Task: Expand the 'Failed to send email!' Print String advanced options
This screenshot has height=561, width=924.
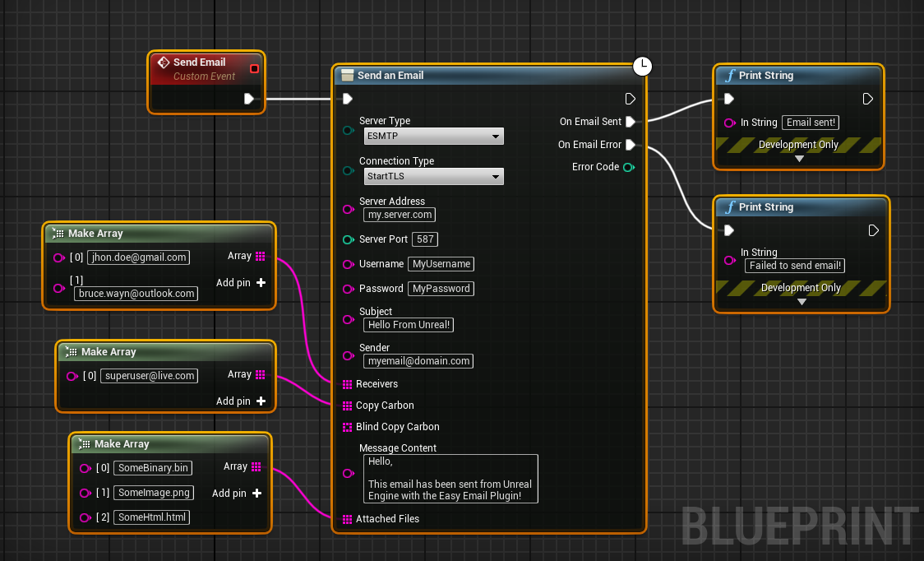Action: click(802, 302)
